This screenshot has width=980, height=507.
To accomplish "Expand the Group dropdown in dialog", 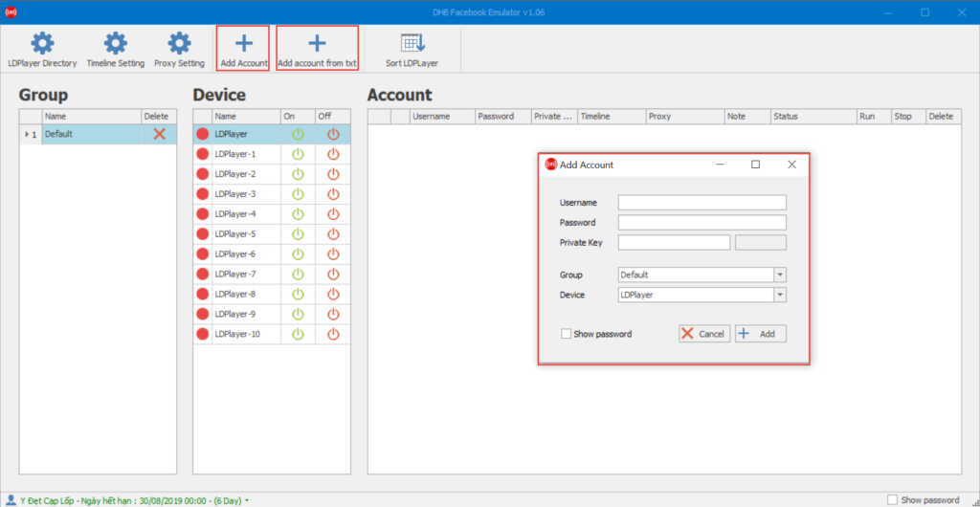I will [x=780, y=275].
